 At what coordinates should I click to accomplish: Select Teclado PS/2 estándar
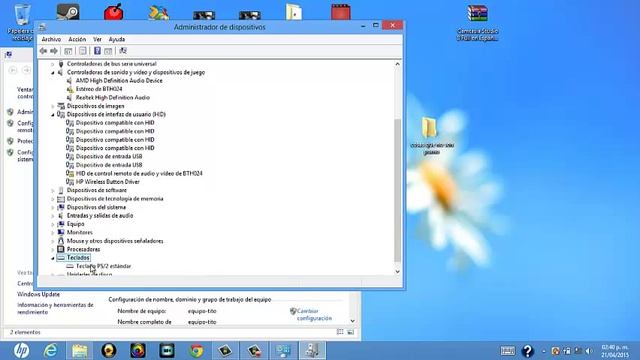[103, 266]
